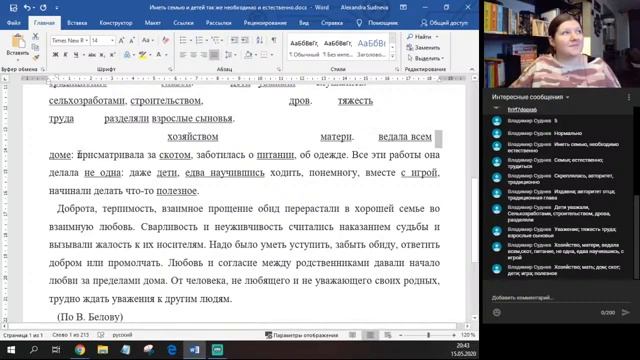This screenshot has height=360, width=640.
Task: Open the emoji picker in the chat input
Action: pyautogui.click(x=497, y=312)
